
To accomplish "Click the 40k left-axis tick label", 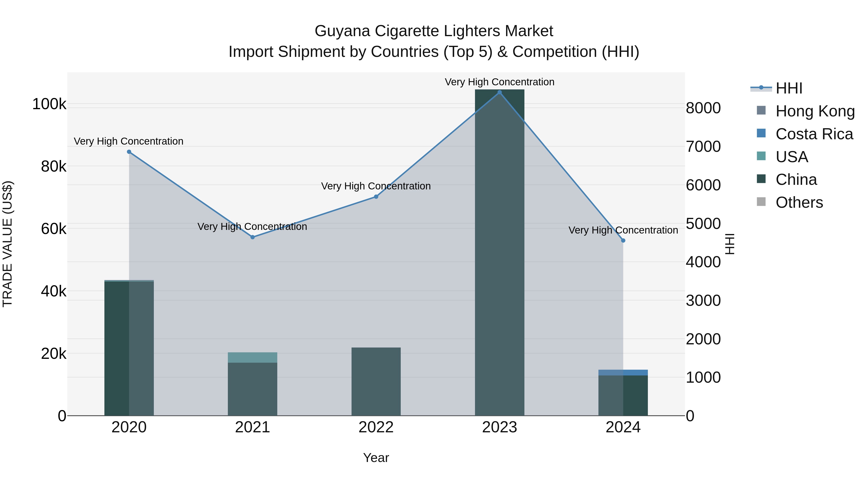I will 54,291.
